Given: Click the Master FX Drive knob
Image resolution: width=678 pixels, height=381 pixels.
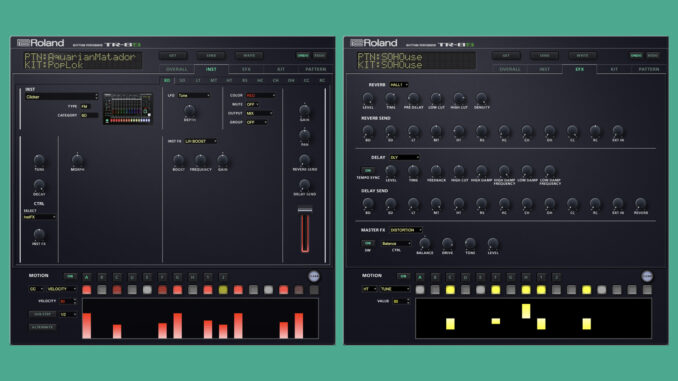Looking at the screenshot, I should pos(448,243).
